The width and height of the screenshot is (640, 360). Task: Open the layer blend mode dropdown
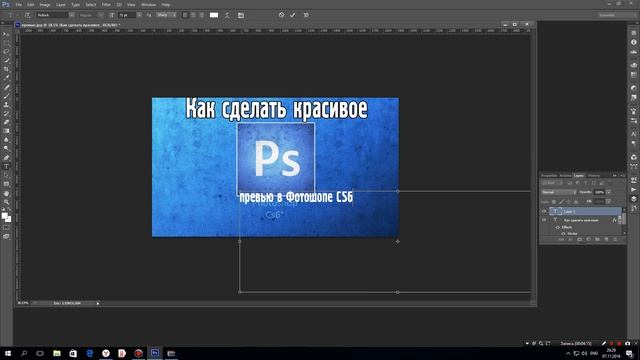[x=559, y=192]
